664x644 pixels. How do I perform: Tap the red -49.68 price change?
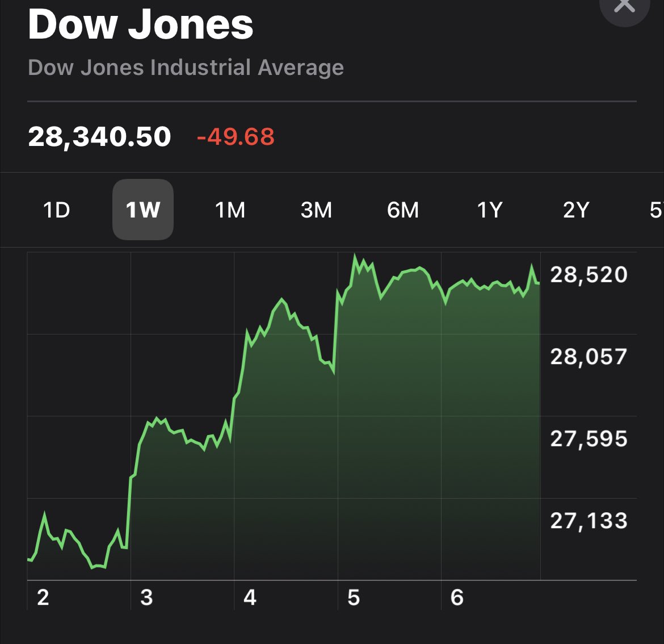click(x=236, y=137)
